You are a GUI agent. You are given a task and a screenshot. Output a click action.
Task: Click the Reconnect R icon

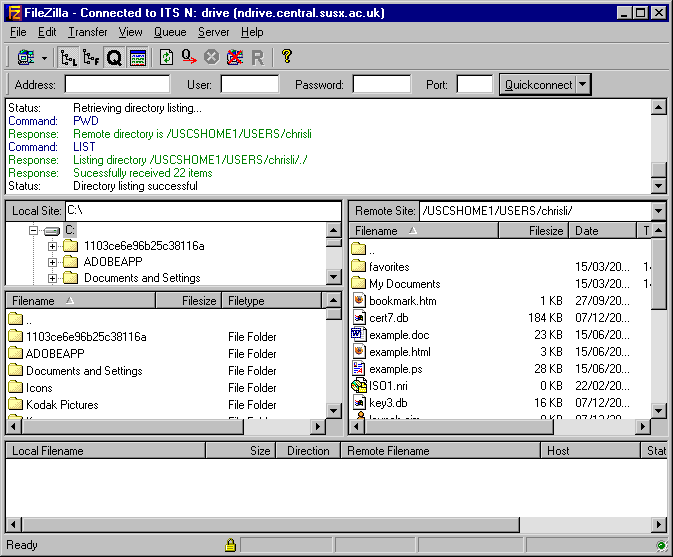coord(258,58)
